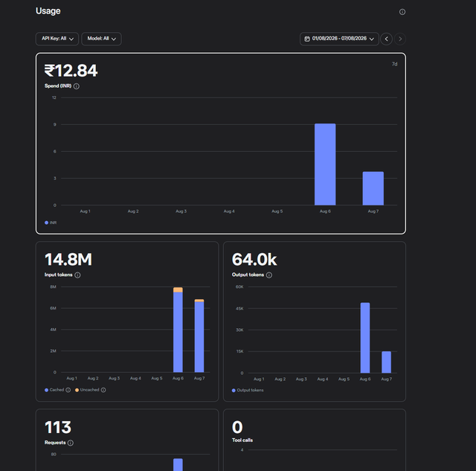Image resolution: width=476 pixels, height=471 pixels.
Task: Open the Model: All dropdown
Action: [x=101, y=39]
